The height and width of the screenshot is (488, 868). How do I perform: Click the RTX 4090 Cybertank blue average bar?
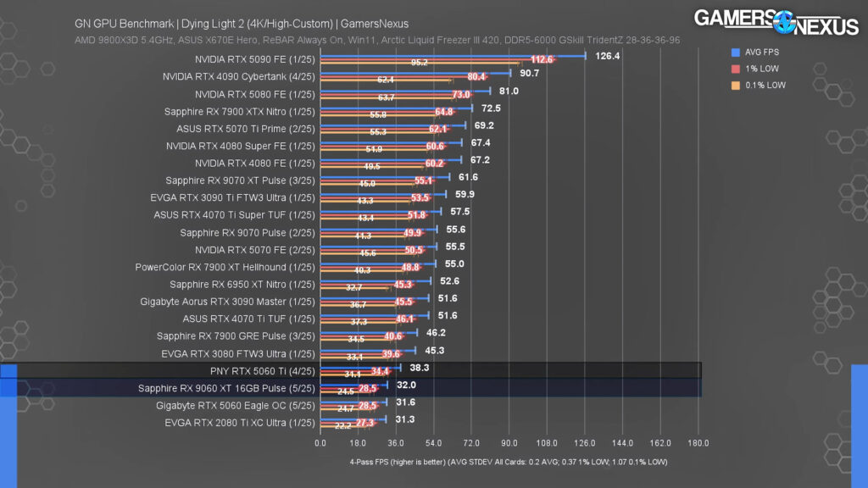[x=415, y=73]
